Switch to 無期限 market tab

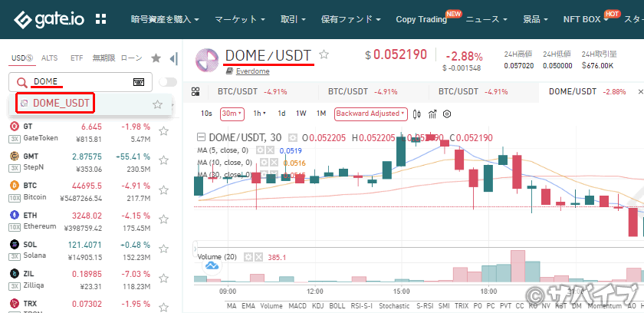103,58
